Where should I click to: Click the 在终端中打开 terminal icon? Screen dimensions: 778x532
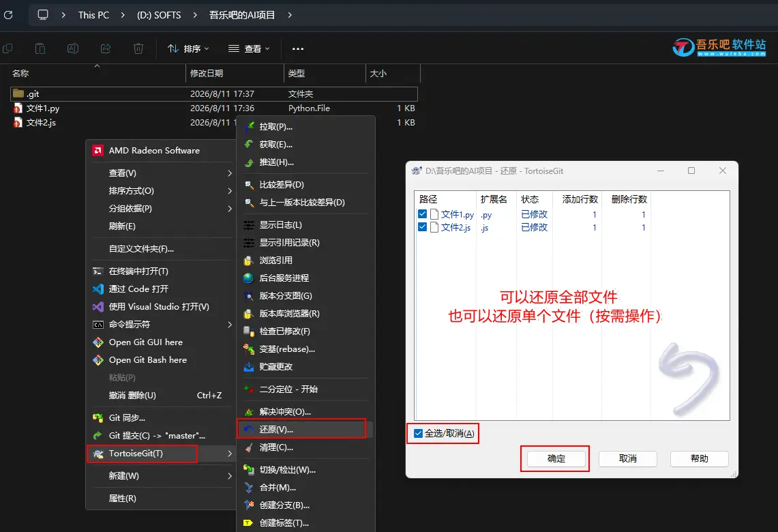pos(98,271)
